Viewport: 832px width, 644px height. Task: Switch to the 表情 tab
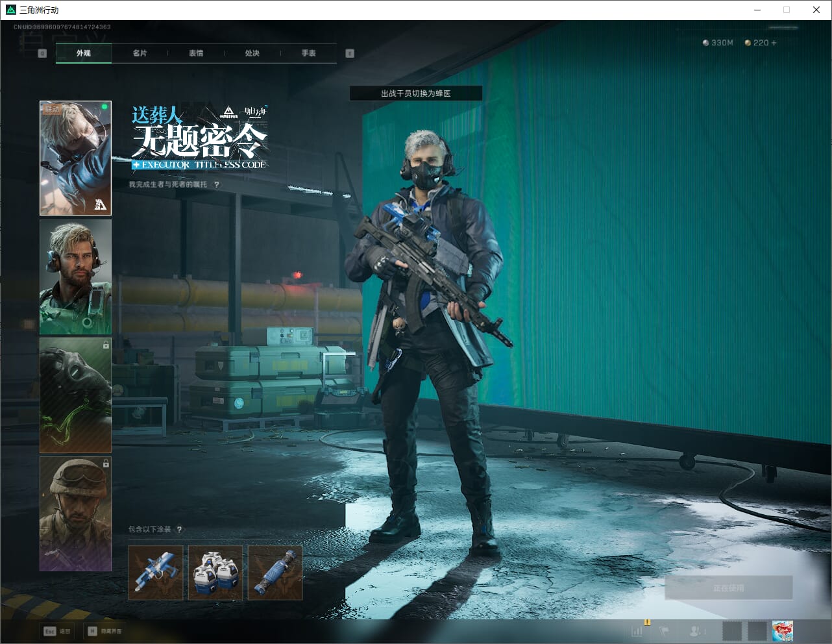(x=196, y=53)
